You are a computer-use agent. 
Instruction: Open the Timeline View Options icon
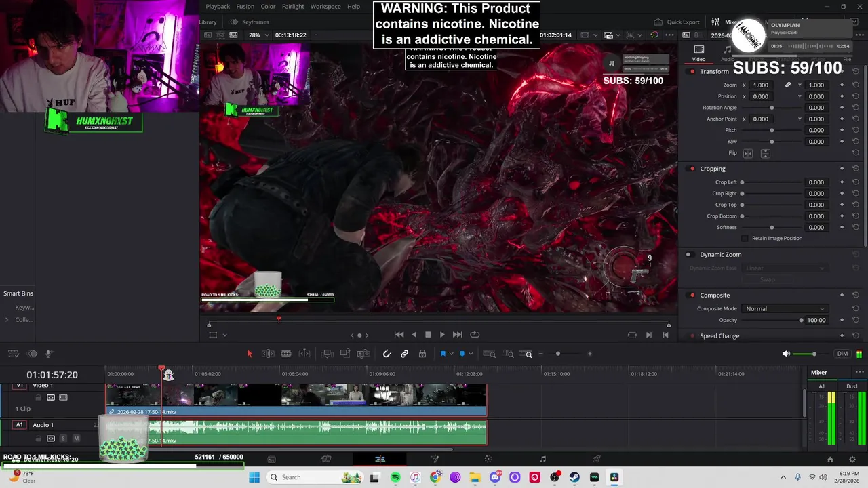tap(13, 354)
